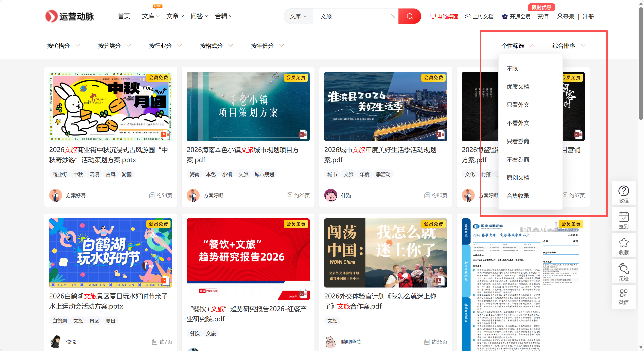Viewport: 644px width, 351px height.
Task: Click 上传文档 upload link
Action: pyautogui.click(x=479, y=17)
